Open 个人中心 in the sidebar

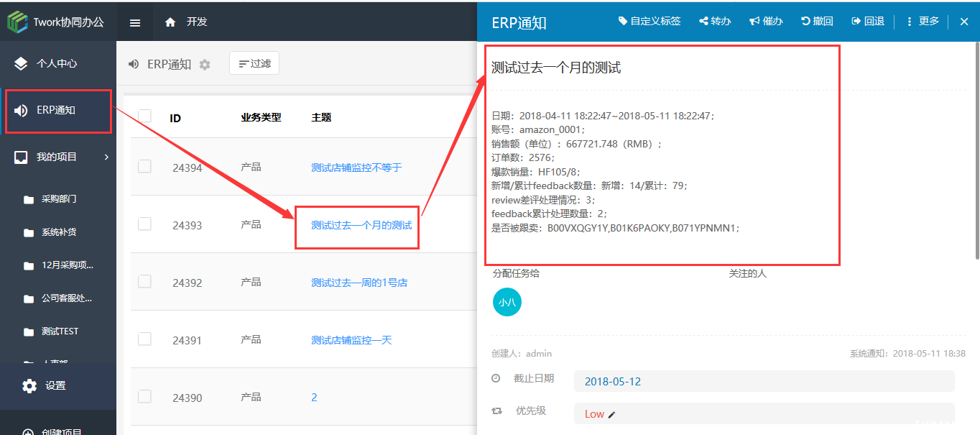56,63
